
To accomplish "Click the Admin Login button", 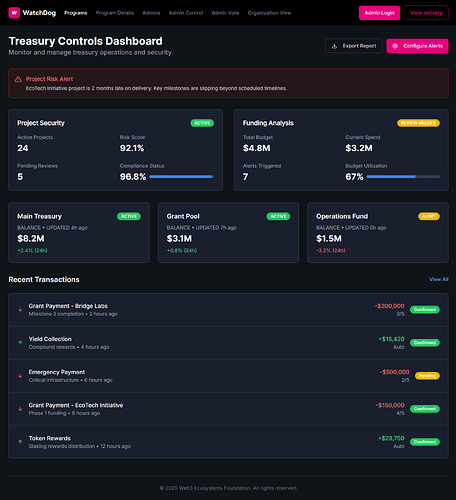I will coord(379,13).
